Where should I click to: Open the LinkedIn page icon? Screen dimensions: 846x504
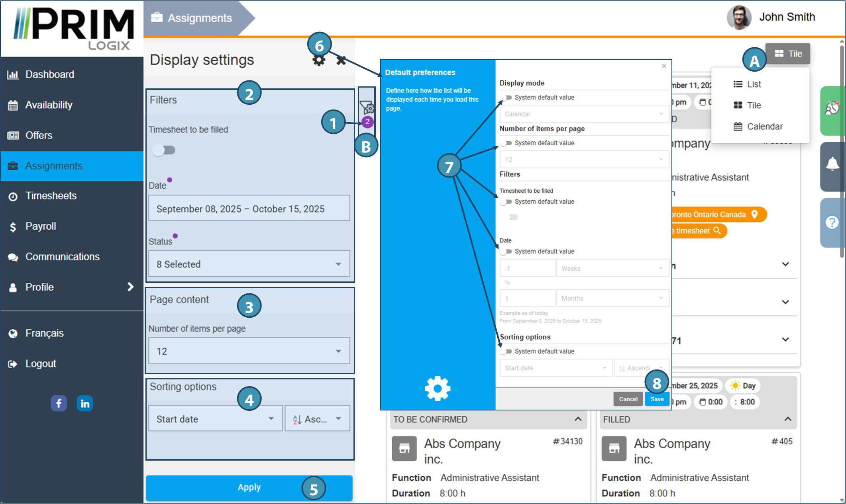85,403
